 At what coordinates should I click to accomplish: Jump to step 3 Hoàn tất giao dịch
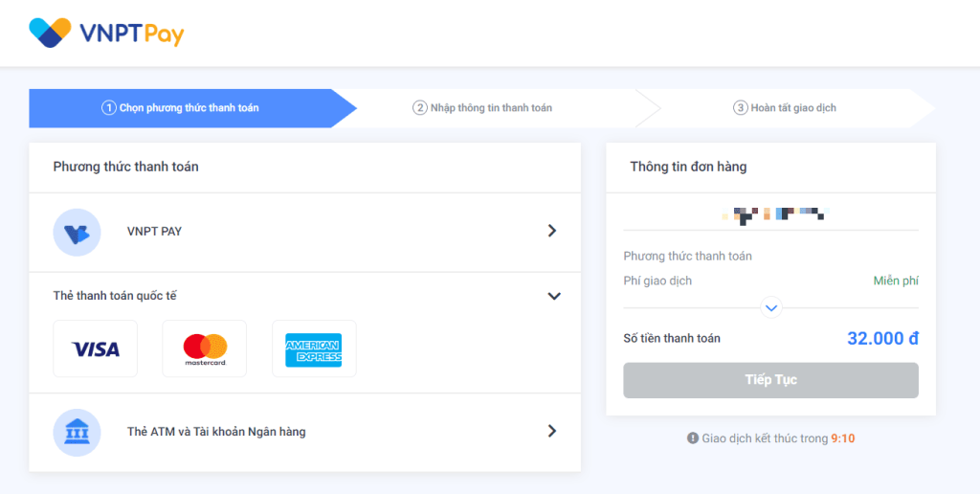click(785, 108)
